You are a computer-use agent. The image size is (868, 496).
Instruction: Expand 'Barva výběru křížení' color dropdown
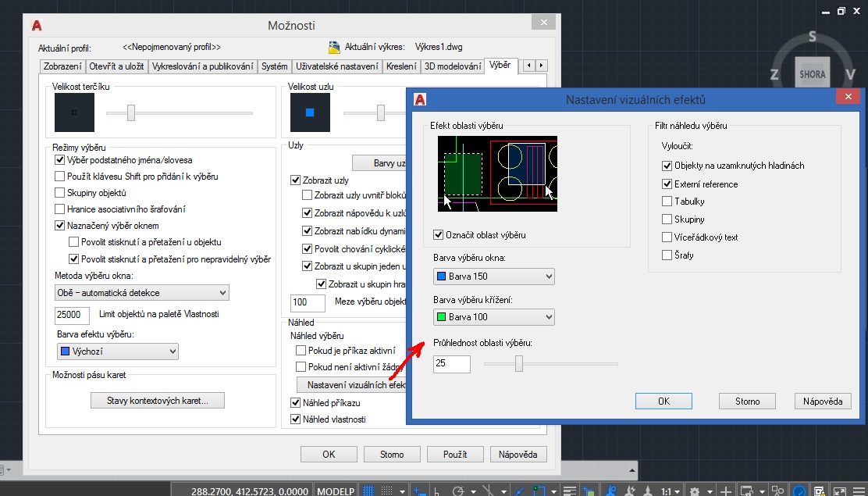(x=493, y=317)
